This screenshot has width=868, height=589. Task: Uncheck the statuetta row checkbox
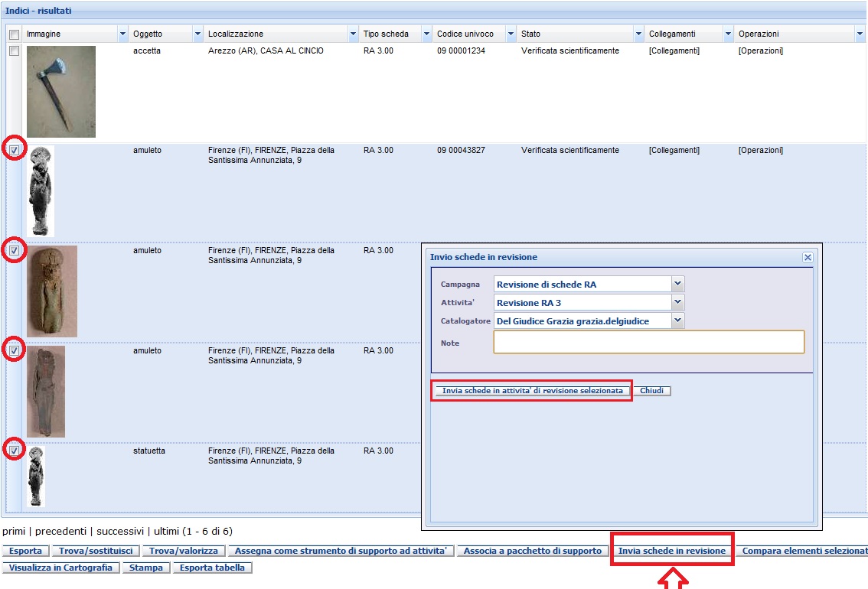click(x=14, y=451)
